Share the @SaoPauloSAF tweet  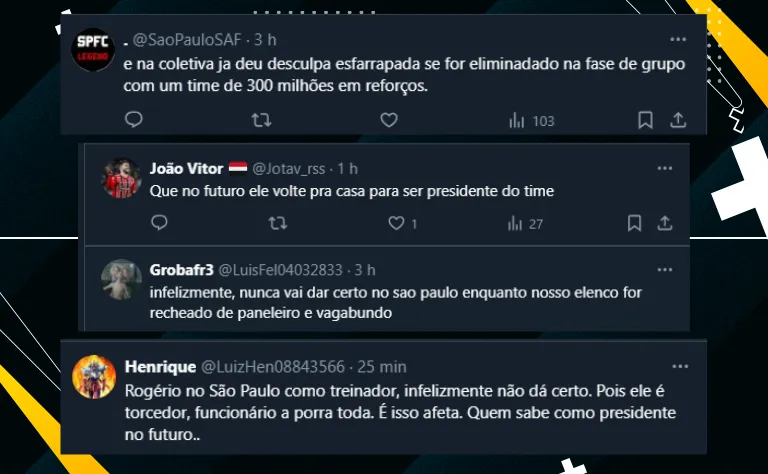coord(678,120)
